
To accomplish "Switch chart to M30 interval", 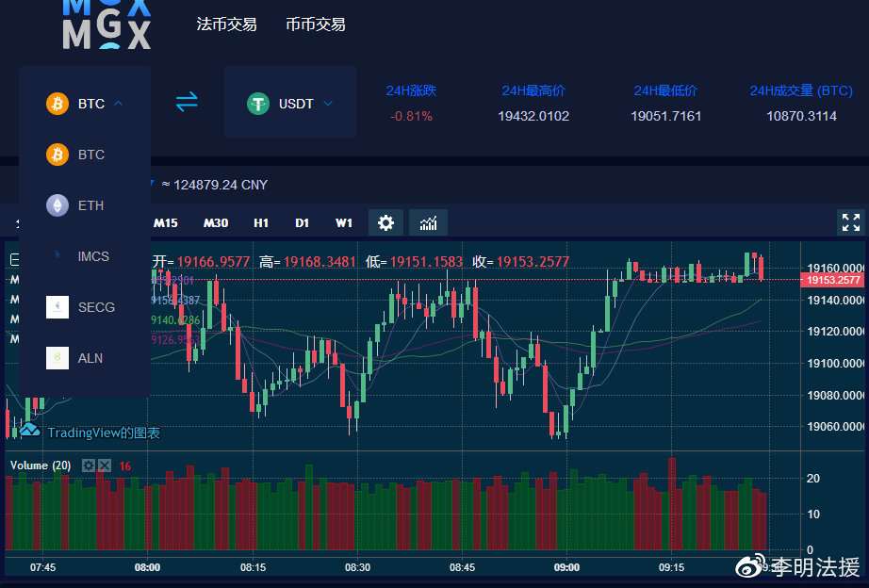I will pos(216,223).
